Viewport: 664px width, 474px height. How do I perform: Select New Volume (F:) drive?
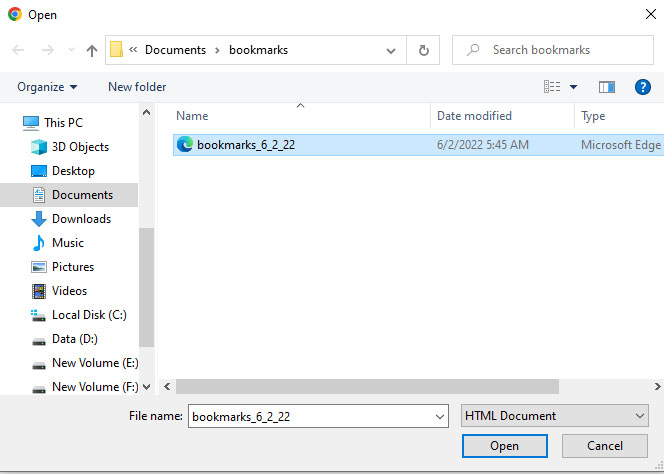pyautogui.click(x=95, y=387)
